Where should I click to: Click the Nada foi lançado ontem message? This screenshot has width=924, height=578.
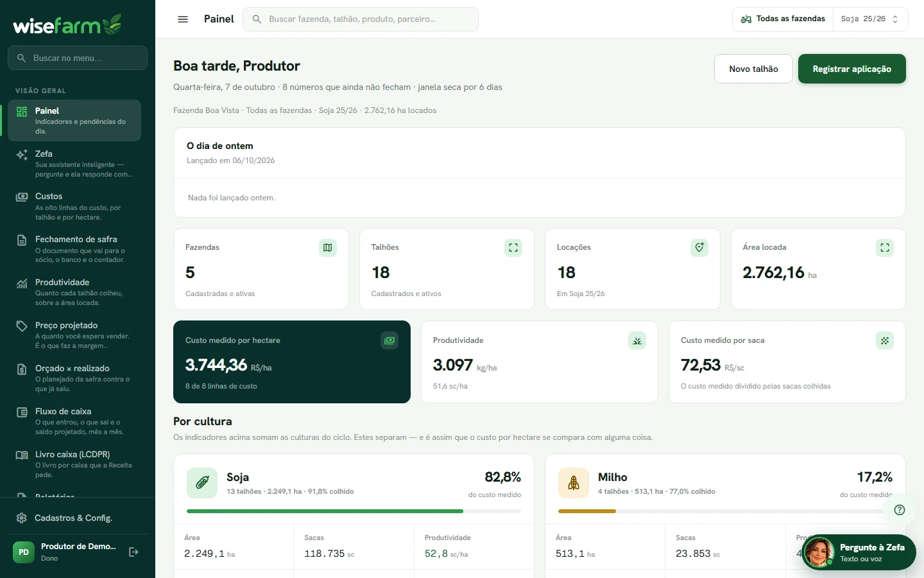[x=232, y=198]
